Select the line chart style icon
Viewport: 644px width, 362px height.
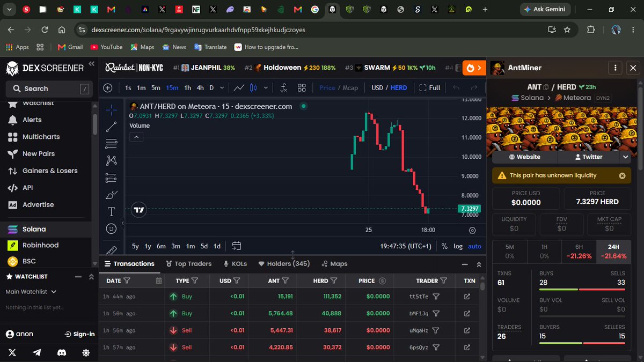point(239,88)
